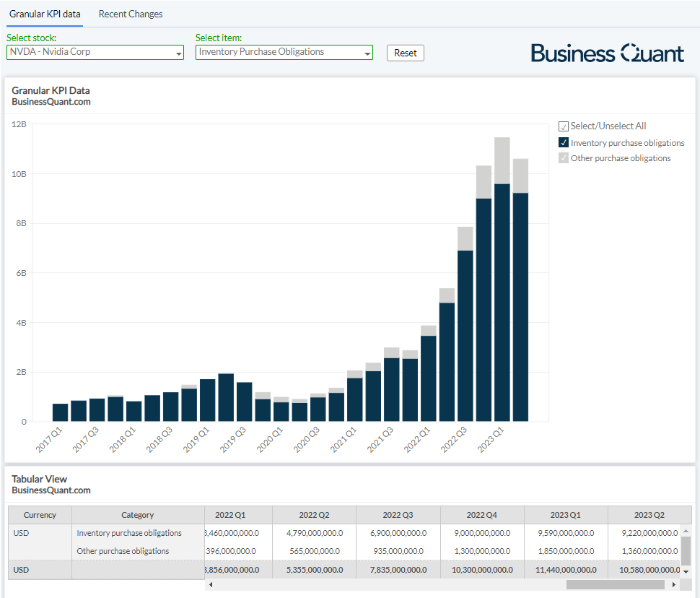The height and width of the screenshot is (598, 700).
Task: Click the table's right scroll arrow
Action: coord(674,584)
